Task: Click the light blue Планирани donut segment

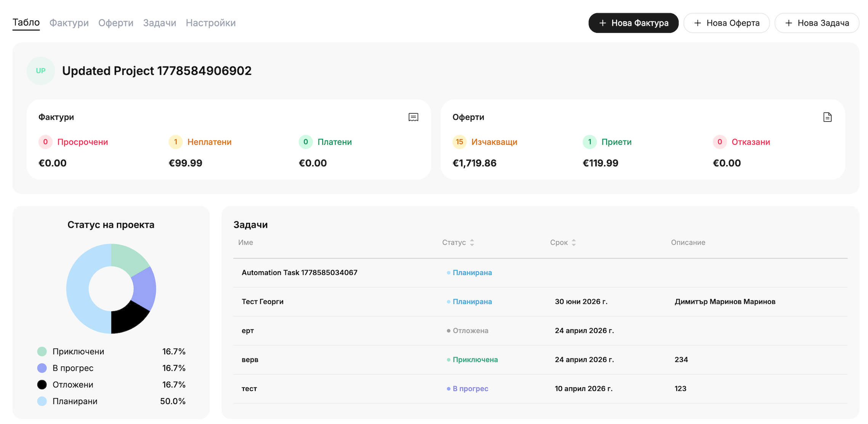Action: [78, 289]
